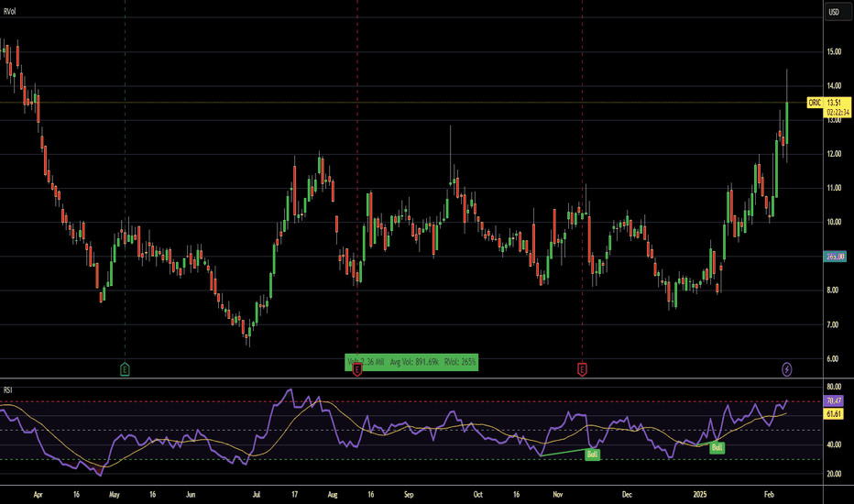This screenshot has width=854, height=504.
Task: Click the 11.00 price axis label
Action: point(834,188)
